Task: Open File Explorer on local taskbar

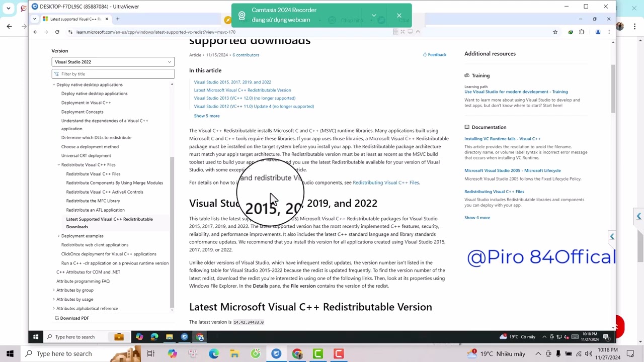Action: click(234, 353)
